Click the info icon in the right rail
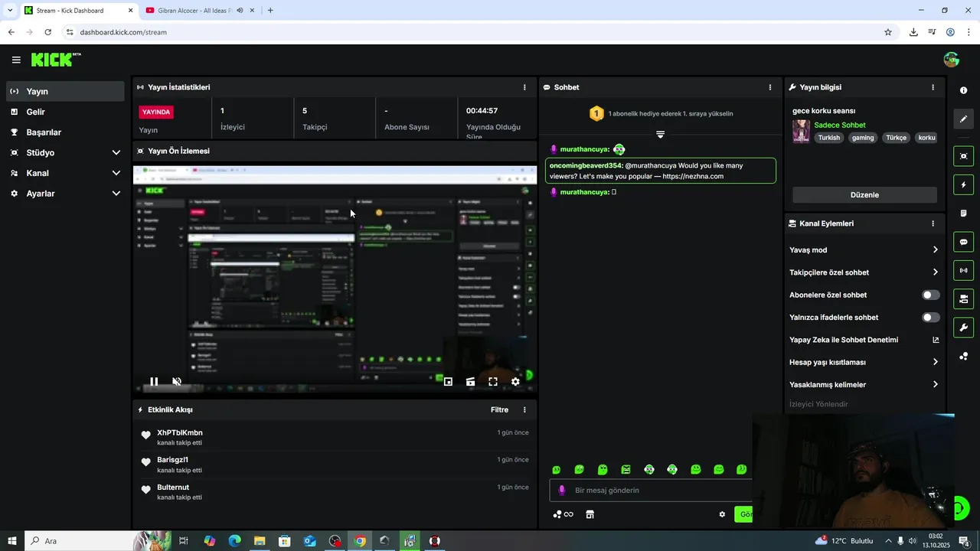Image resolution: width=980 pixels, height=551 pixels. pyautogui.click(x=963, y=90)
